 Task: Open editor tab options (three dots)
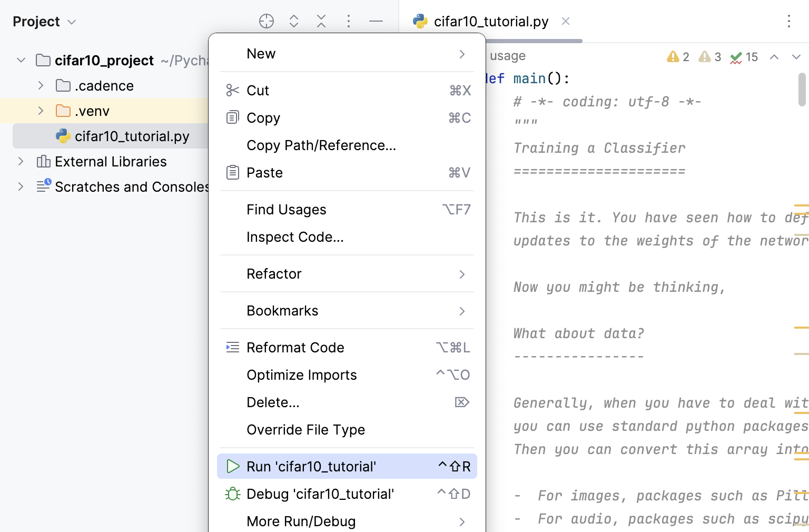click(789, 21)
